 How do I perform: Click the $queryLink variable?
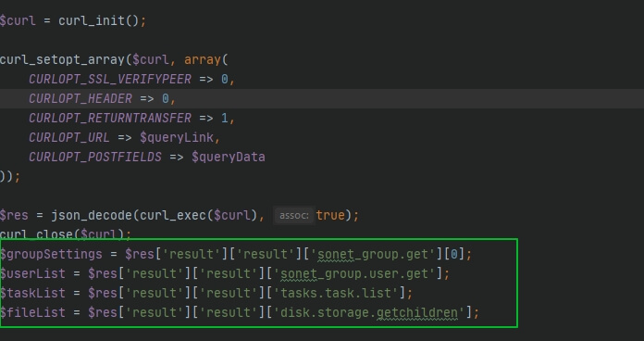[x=177, y=137]
